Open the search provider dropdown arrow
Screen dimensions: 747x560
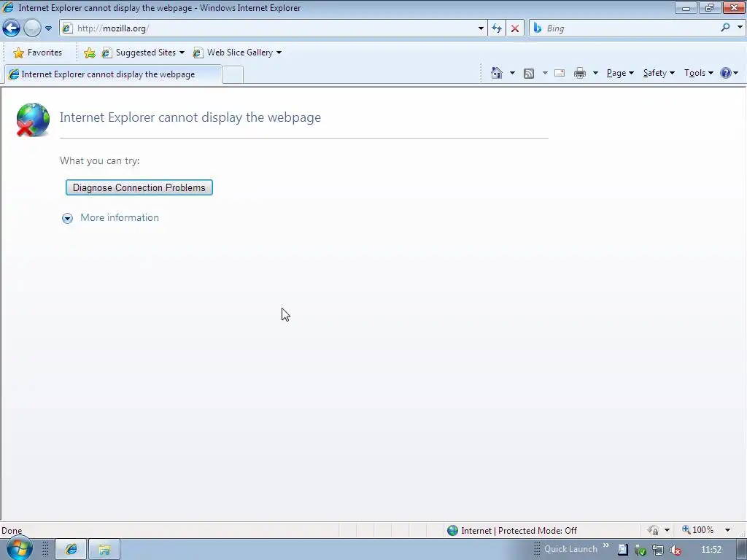point(740,27)
